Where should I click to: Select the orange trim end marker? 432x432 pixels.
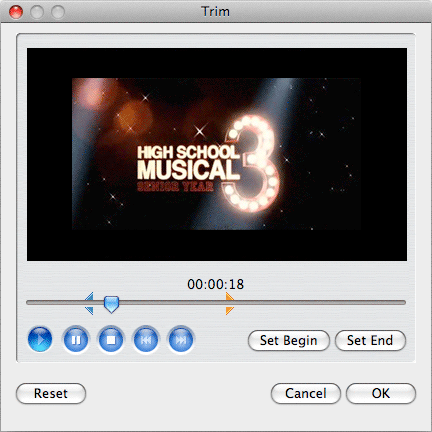tap(230, 303)
